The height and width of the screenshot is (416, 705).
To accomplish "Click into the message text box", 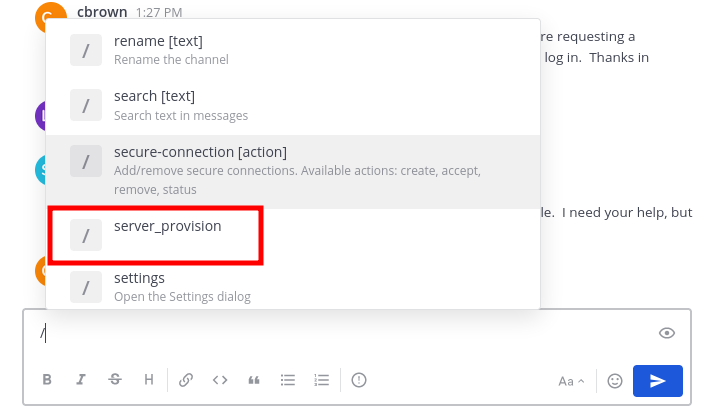I will click(x=340, y=333).
